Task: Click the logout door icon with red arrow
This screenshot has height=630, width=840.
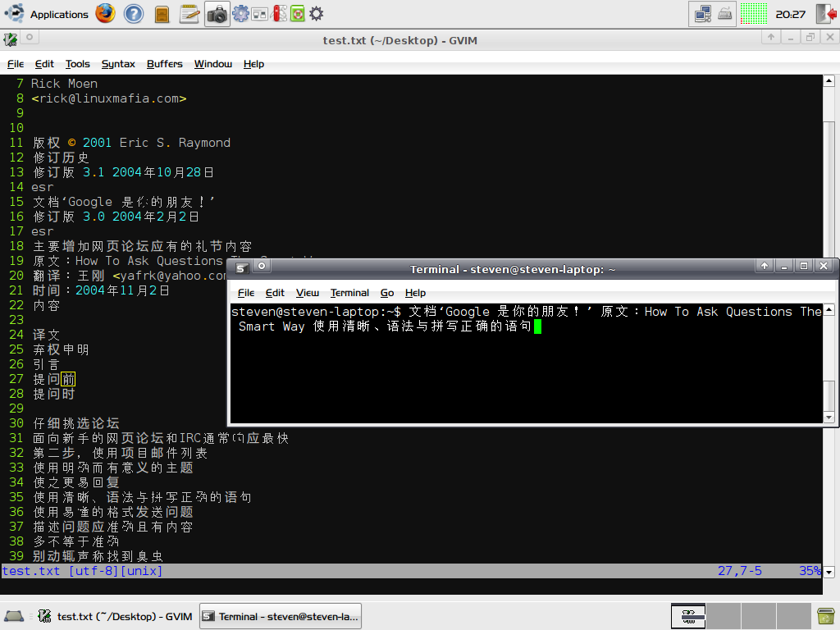Action: tap(825, 14)
